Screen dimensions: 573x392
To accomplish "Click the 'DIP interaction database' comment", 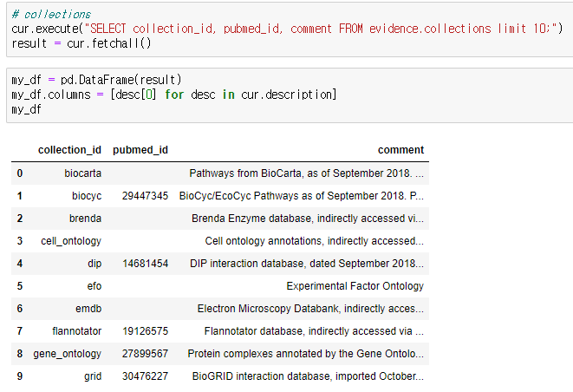I will [307, 264].
